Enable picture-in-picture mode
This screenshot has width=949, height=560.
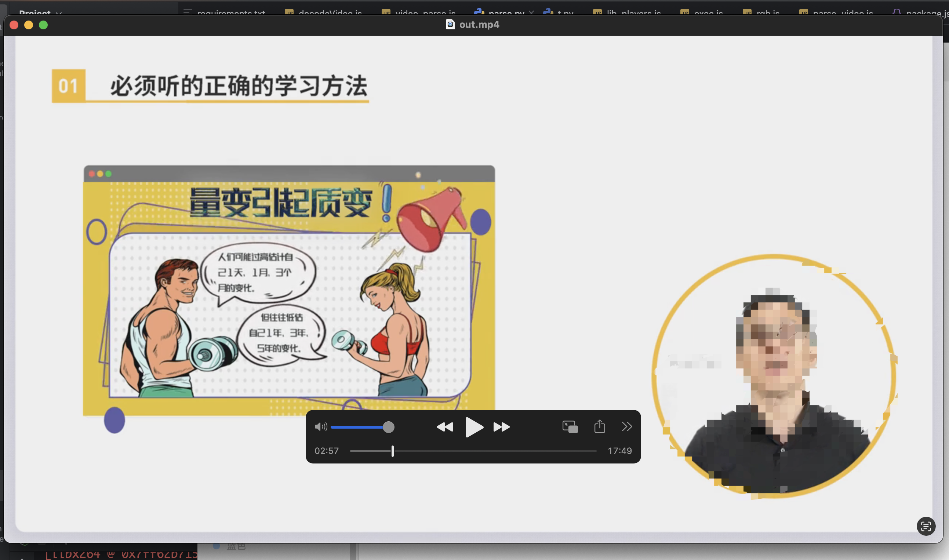[x=570, y=427]
